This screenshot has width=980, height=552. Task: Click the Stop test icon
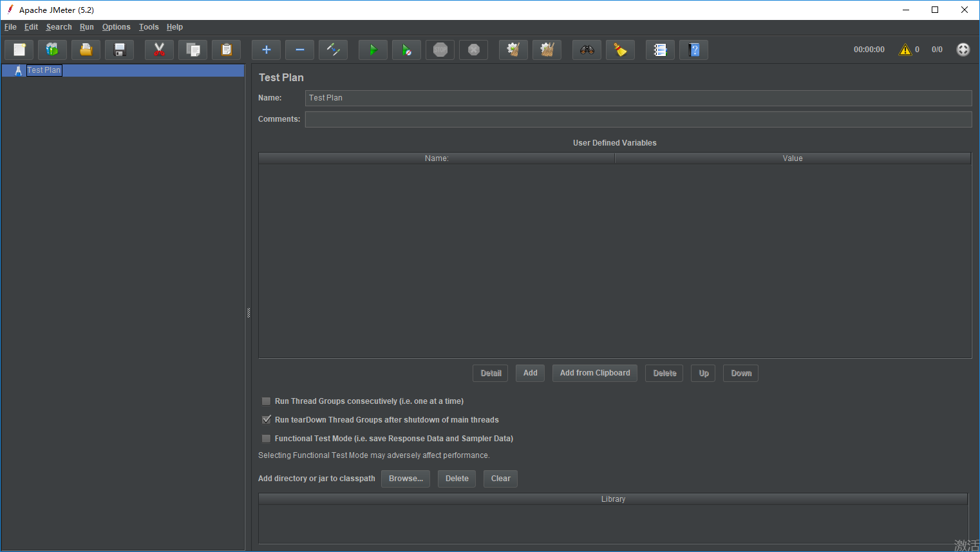(x=440, y=50)
